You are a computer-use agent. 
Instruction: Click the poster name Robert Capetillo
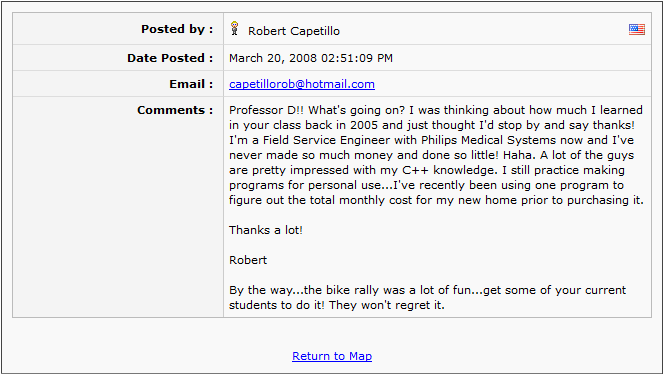[x=294, y=31]
